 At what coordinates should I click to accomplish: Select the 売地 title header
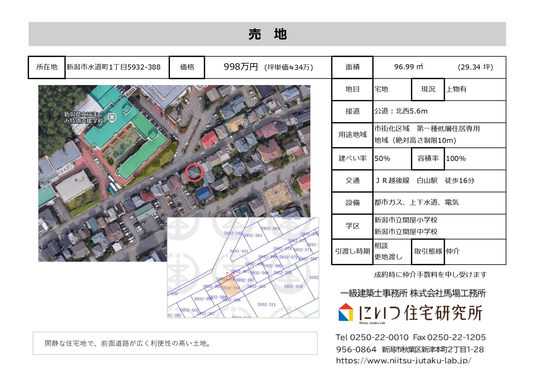pyautogui.click(x=267, y=34)
